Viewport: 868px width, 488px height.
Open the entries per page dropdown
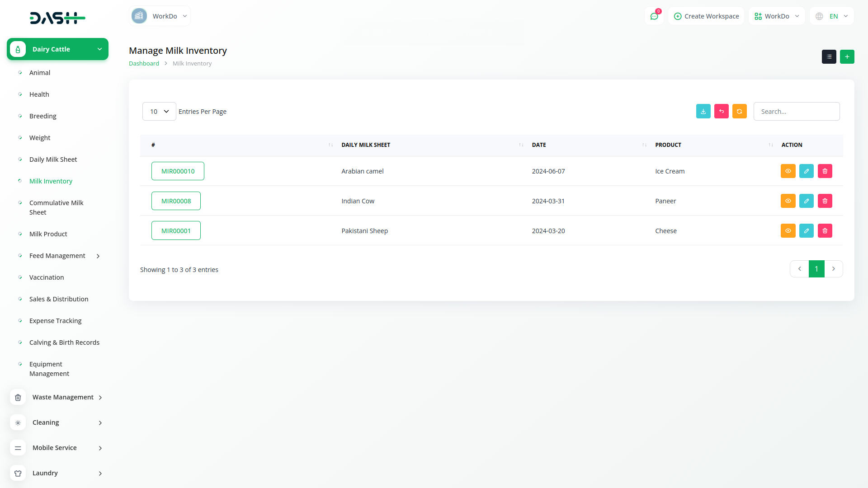click(159, 112)
